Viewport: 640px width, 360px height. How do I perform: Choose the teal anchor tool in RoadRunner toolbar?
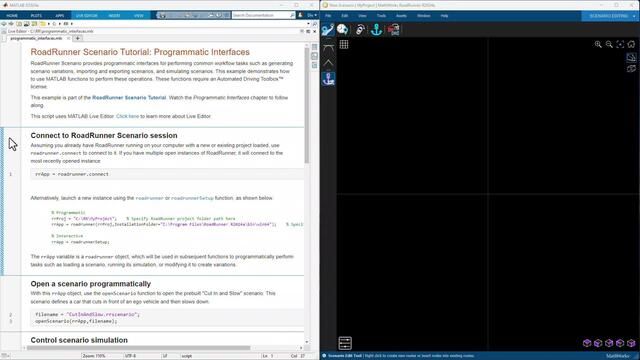tap(376, 29)
